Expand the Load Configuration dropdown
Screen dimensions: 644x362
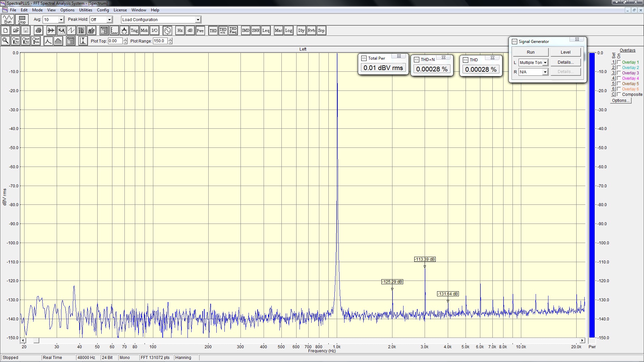pyautogui.click(x=198, y=20)
